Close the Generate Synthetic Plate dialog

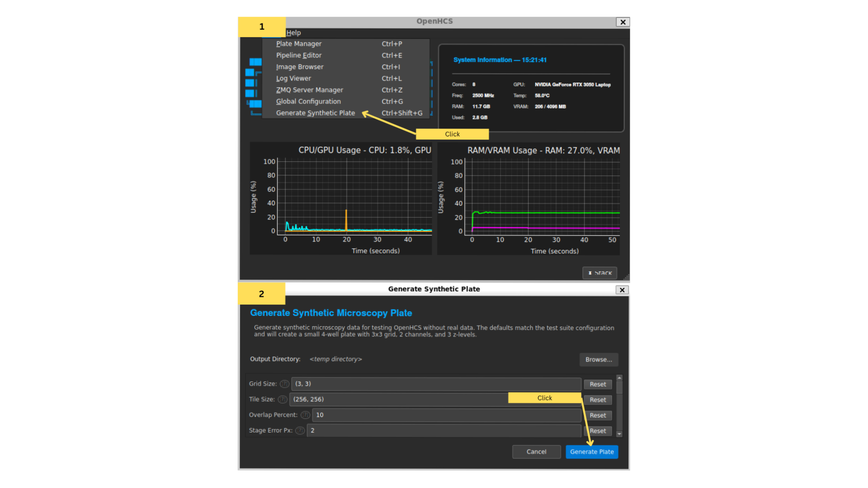(622, 290)
